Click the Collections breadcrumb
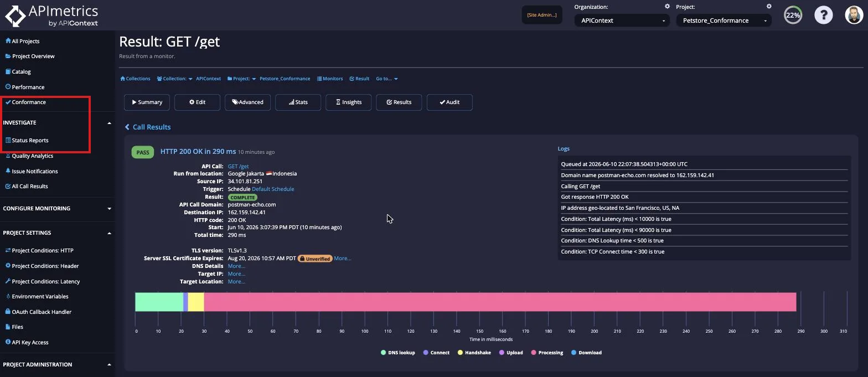Image resolution: width=868 pixels, height=377 pixels. click(135, 79)
